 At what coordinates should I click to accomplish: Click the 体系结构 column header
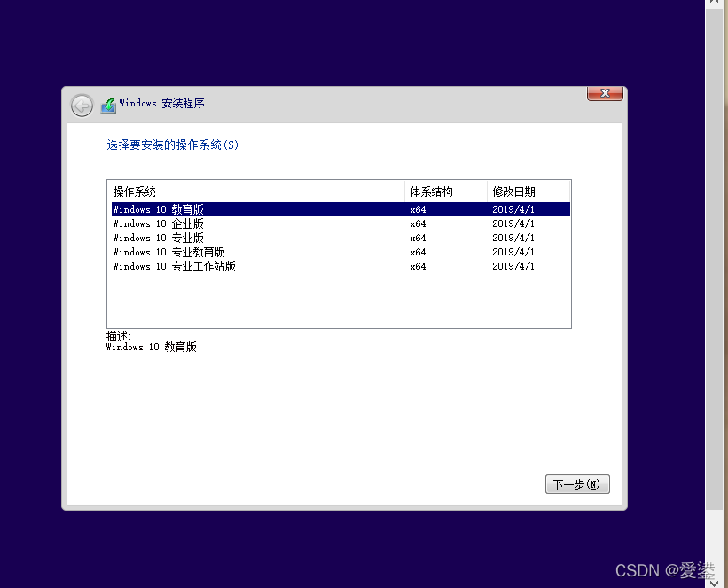coord(446,192)
